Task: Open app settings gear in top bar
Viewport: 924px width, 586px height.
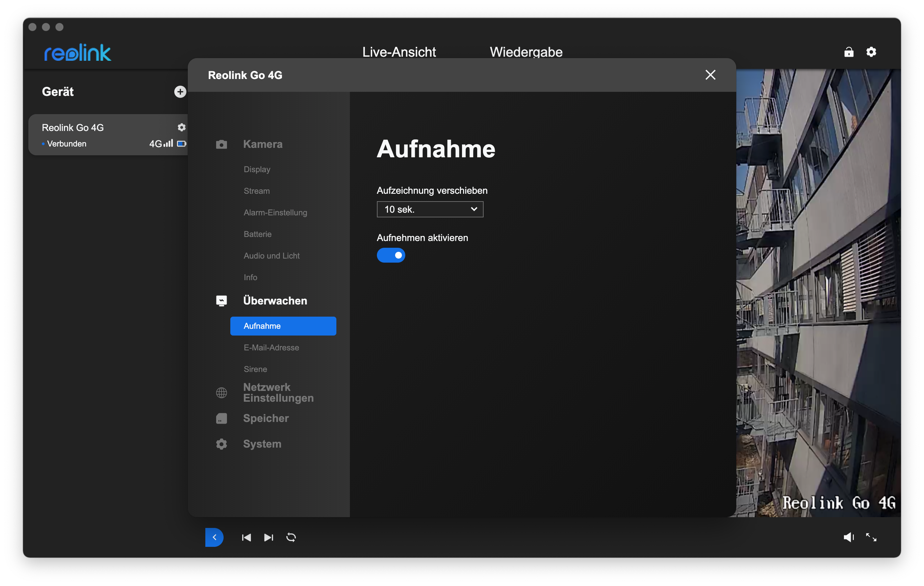Action: click(871, 52)
